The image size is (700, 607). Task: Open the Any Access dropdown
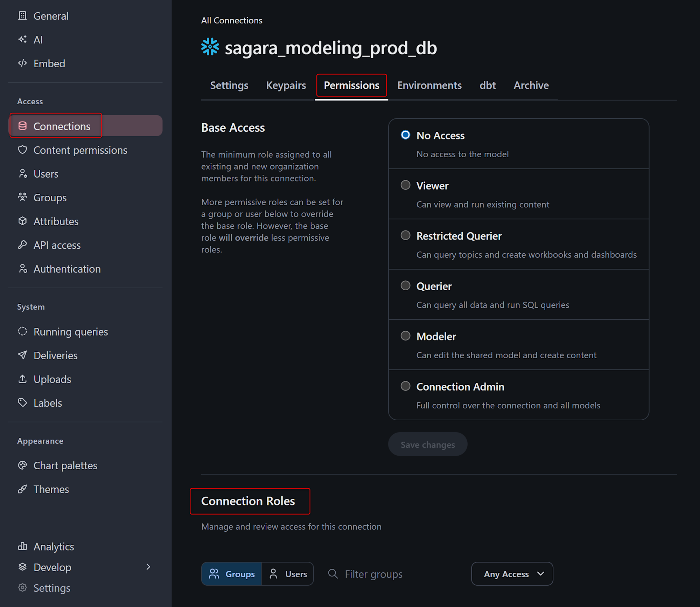(512, 574)
